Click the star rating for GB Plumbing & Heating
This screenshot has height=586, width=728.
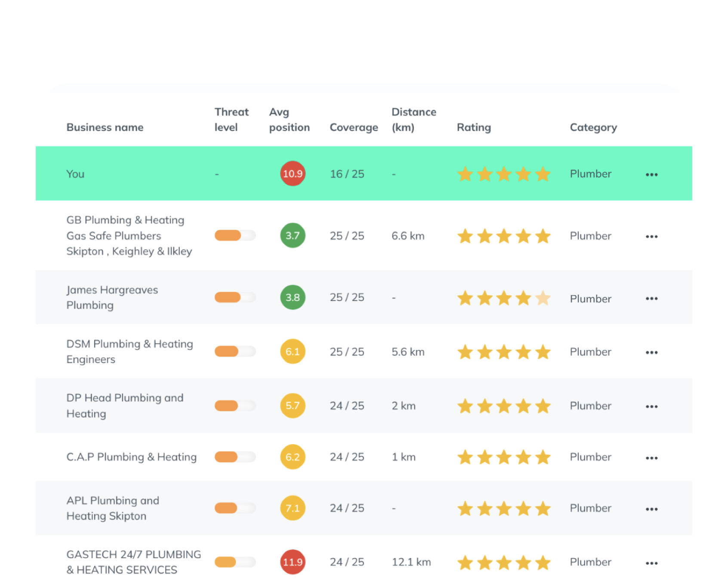click(504, 236)
